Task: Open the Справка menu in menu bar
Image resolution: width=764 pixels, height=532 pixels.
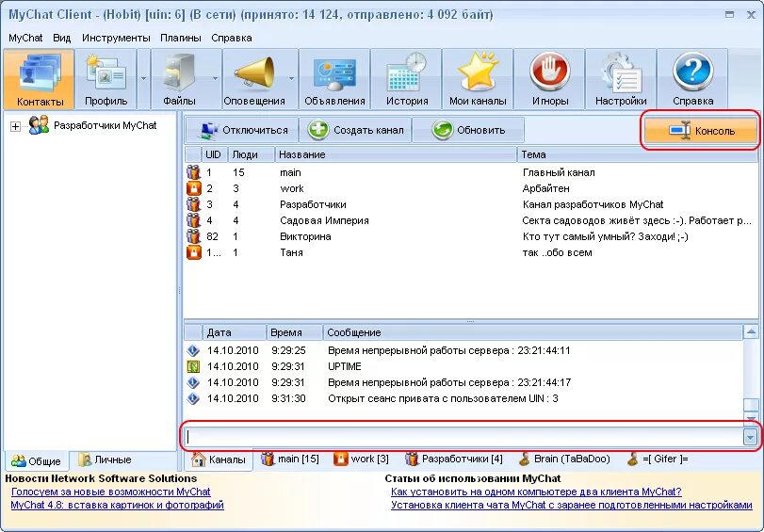Action: coord(232,38)
